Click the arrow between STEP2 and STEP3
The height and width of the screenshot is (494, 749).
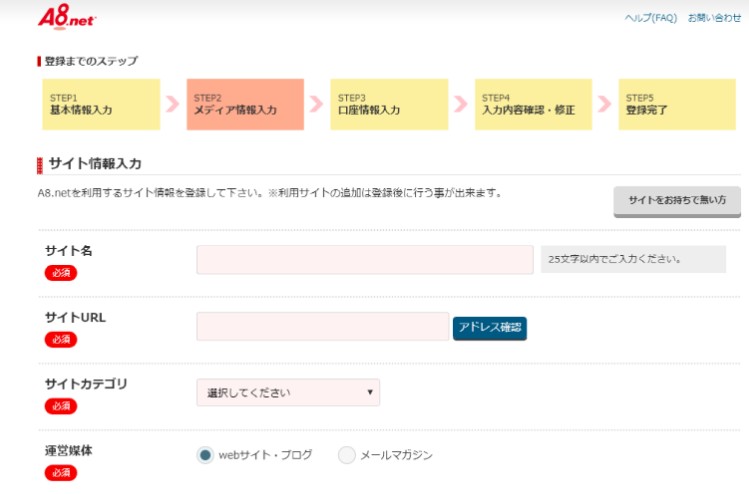[x=316, y=104]
